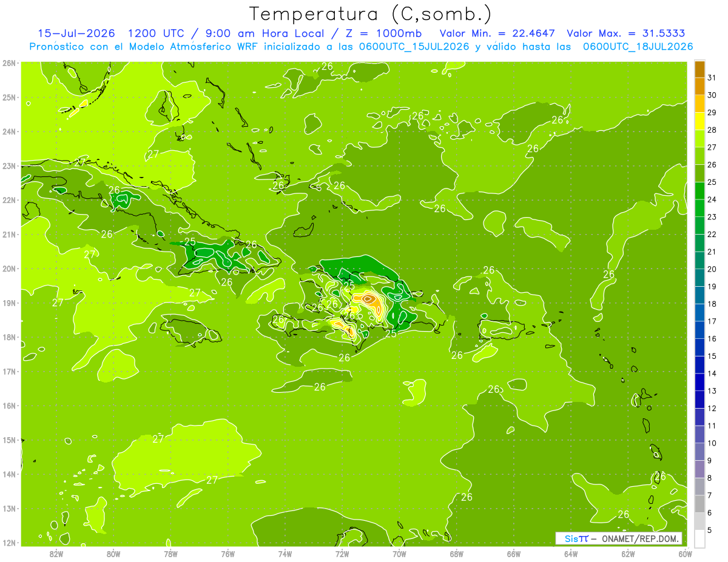Pick the blue swatch between 16 and 17
The image size is (728, 562).
(x=699, y=330)
